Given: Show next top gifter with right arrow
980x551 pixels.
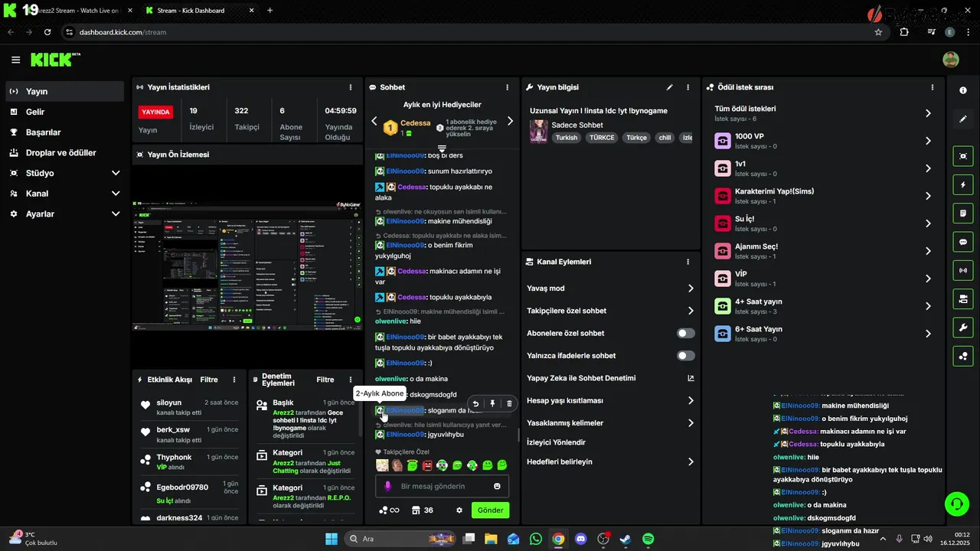Looking at the screenshot, I should click(510, 121).
